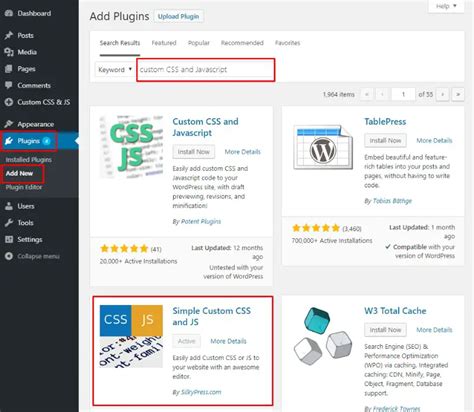Image resolution: width=474 pixels, height=412 pixels.
Task: Switch to the Recommended tab
Action: click(x=242, y=43)
